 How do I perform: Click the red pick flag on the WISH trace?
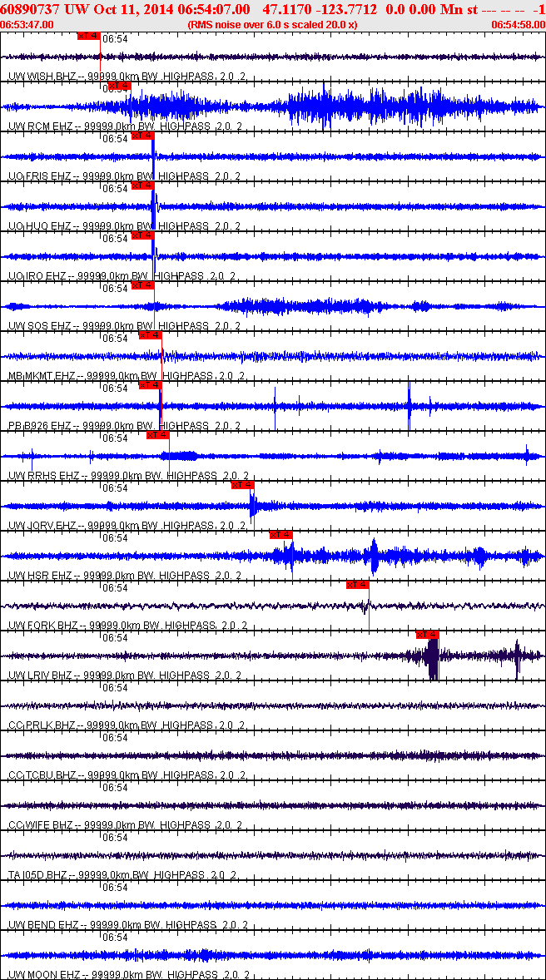pyautogui.click(x=89, y=36)
